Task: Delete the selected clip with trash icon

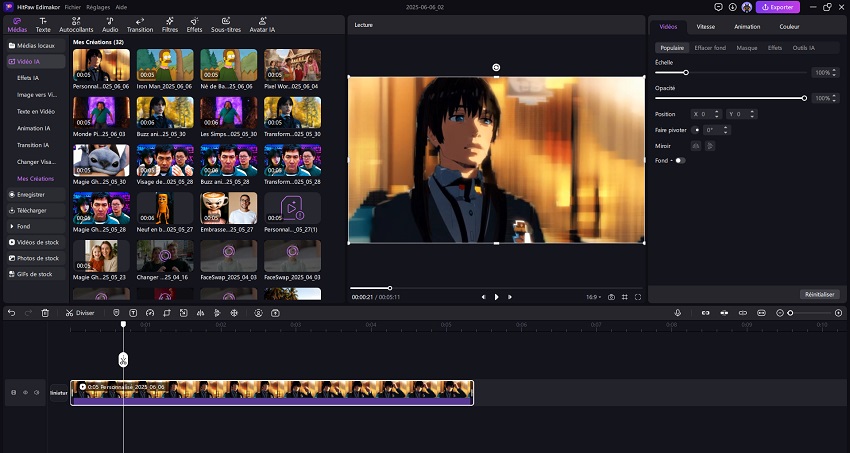Action: 45,313
